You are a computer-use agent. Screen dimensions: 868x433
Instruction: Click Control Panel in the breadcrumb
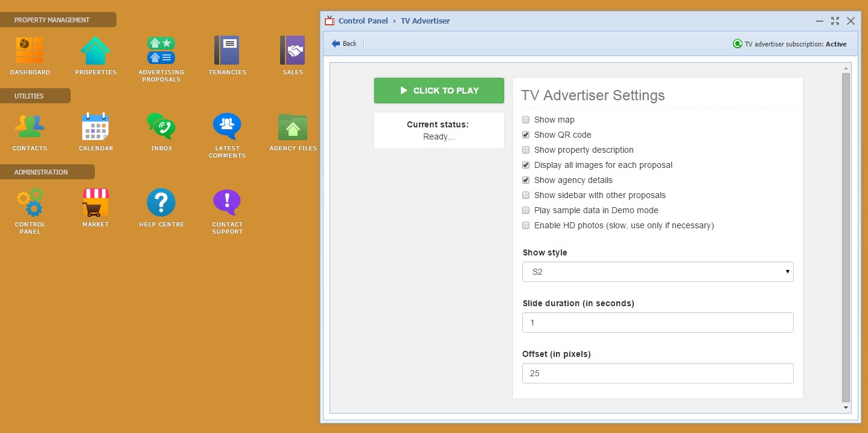click(363, 21)
